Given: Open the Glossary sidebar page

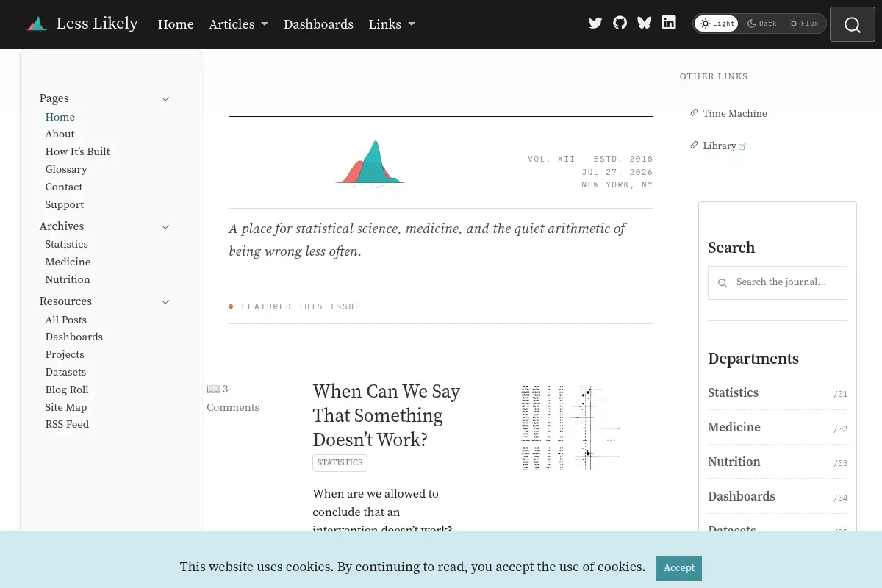Looking at the screenshot, I should pos(66,169).
